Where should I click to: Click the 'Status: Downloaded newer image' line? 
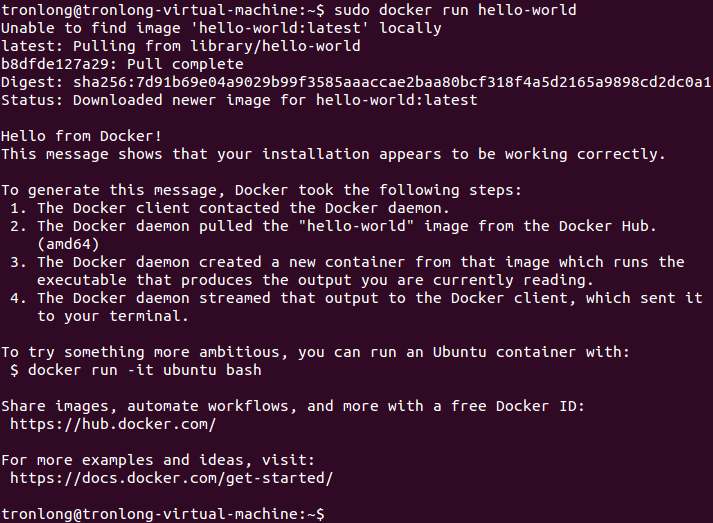[239, 100]
